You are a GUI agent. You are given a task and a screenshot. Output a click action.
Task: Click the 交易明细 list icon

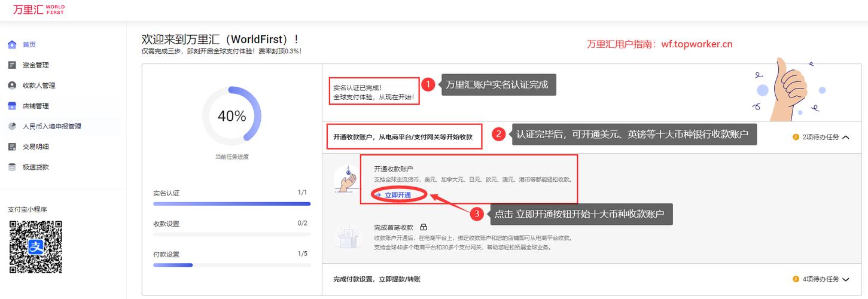12,147
